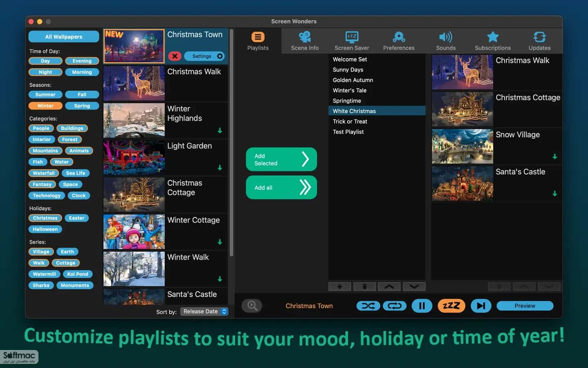Open the magnifier search icon
The image size is (588, 368).
[x=252, y=306]
